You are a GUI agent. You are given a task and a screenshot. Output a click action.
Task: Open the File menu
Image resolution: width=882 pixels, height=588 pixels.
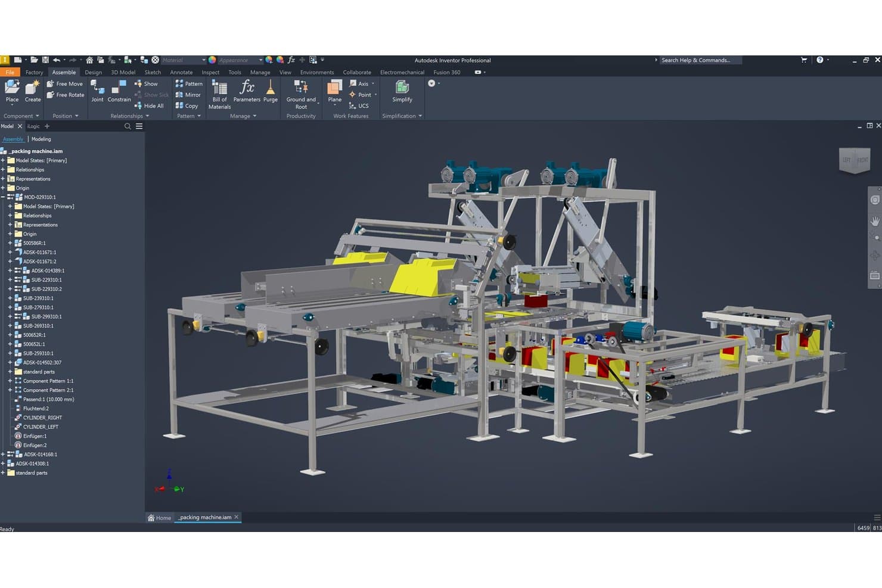click(x=10, y=73)
